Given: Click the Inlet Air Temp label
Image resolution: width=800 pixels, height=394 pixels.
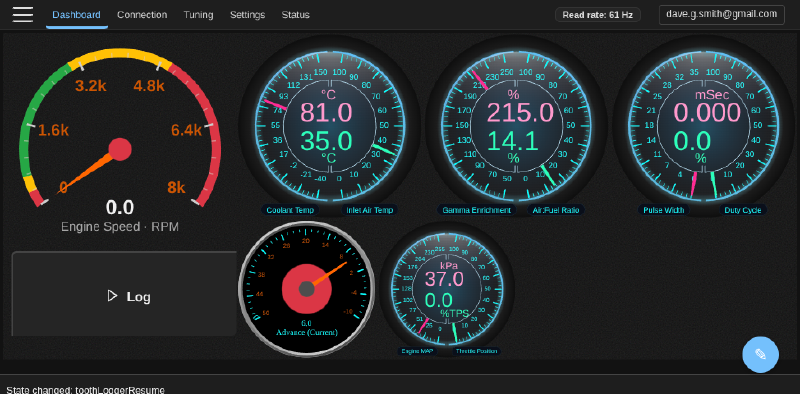Looking at the screenshot, I should pos(369,210).
